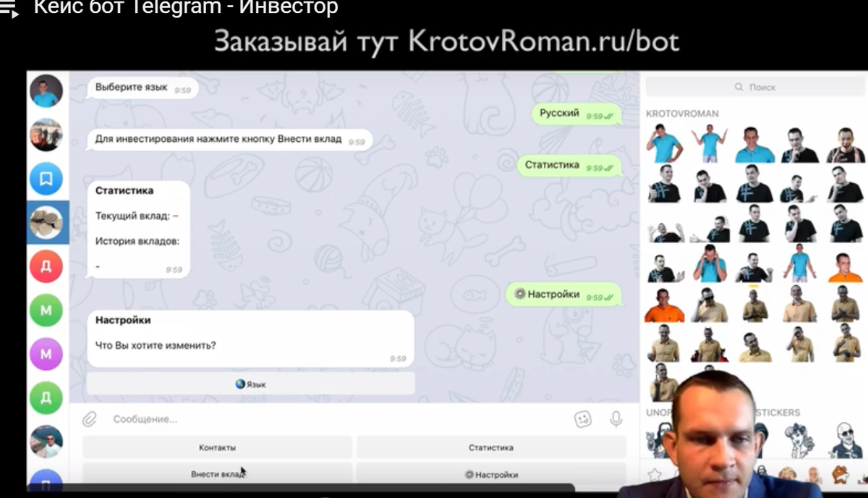Open the purple 'М' avatar chat
This screenshot has height=498, width=868.
46,354
